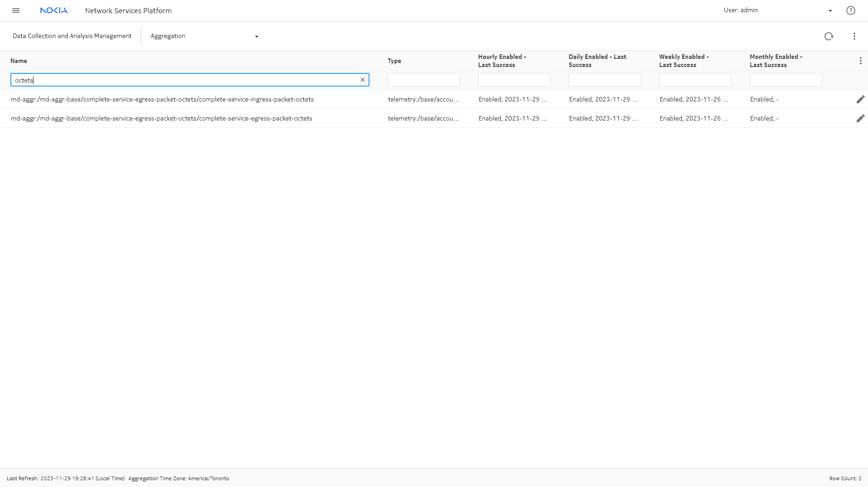
Task: Sort by the Name column header
Action: pyautogui.click(x=19, y=61)
